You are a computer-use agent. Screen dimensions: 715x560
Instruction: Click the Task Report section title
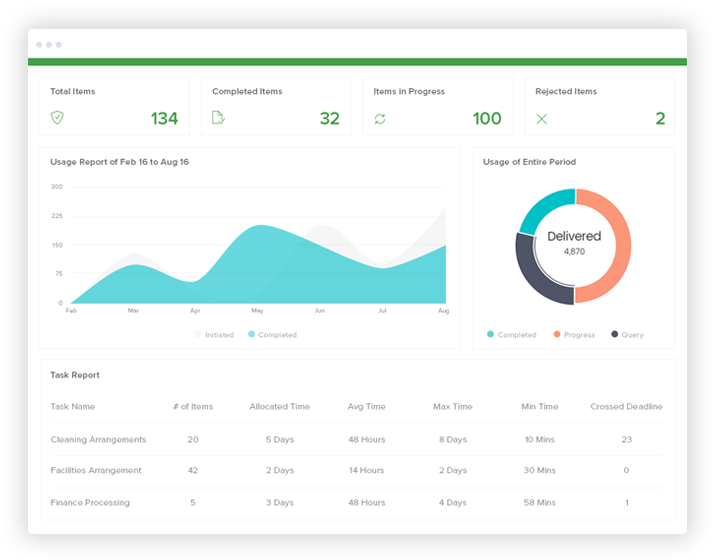click(75, 375)
